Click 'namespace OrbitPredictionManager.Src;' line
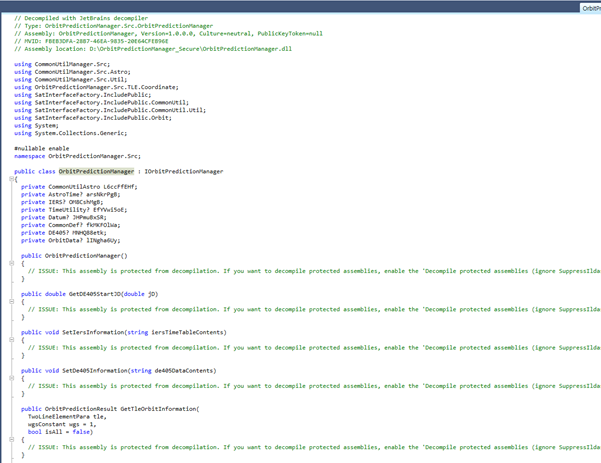 (x=77, y=156)
